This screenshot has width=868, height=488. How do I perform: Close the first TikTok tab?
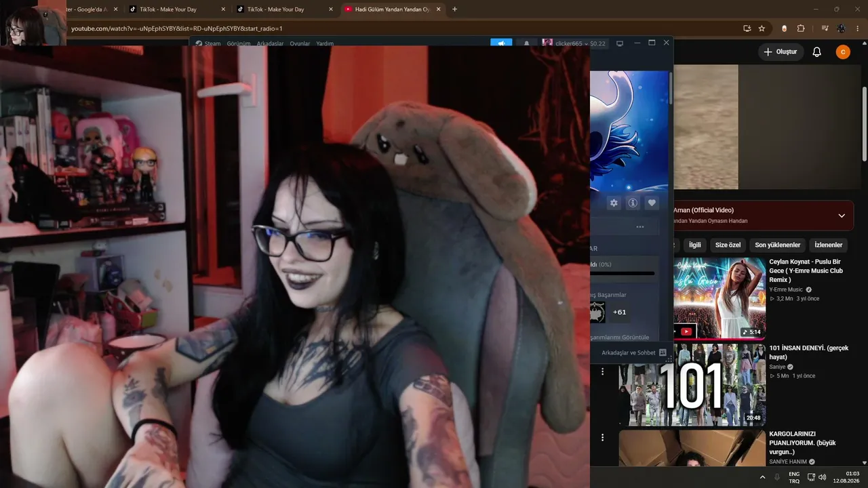[x=223, y=9]
